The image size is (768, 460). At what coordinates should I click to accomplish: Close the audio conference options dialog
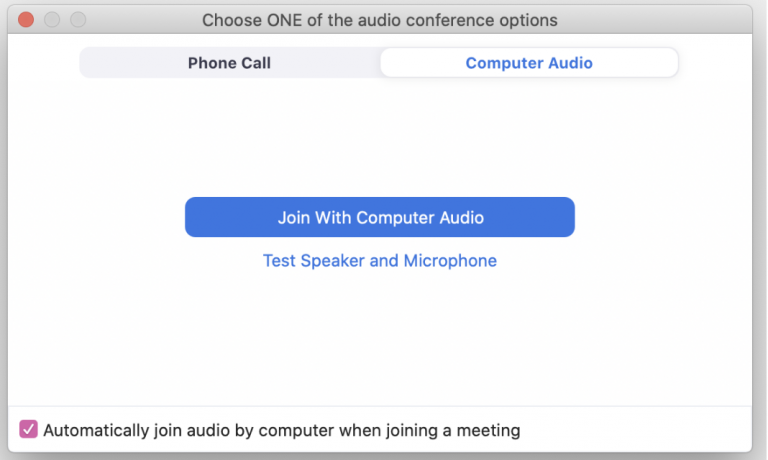point(26,20)
